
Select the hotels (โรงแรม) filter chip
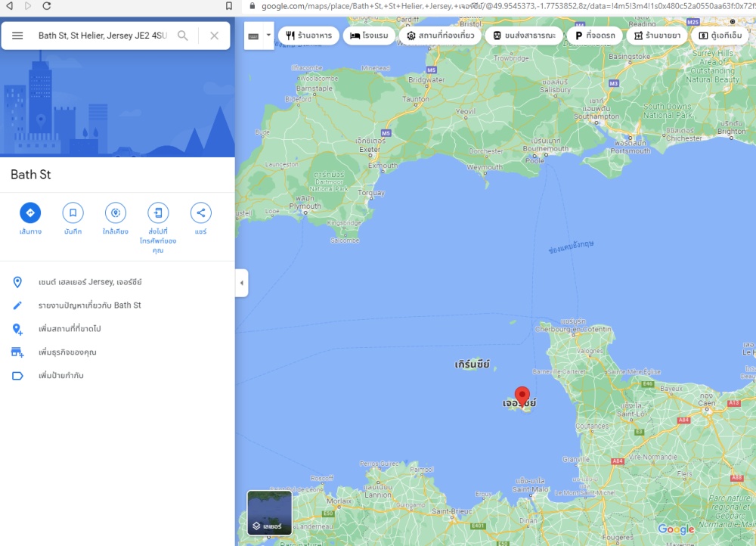click(370, 36)
